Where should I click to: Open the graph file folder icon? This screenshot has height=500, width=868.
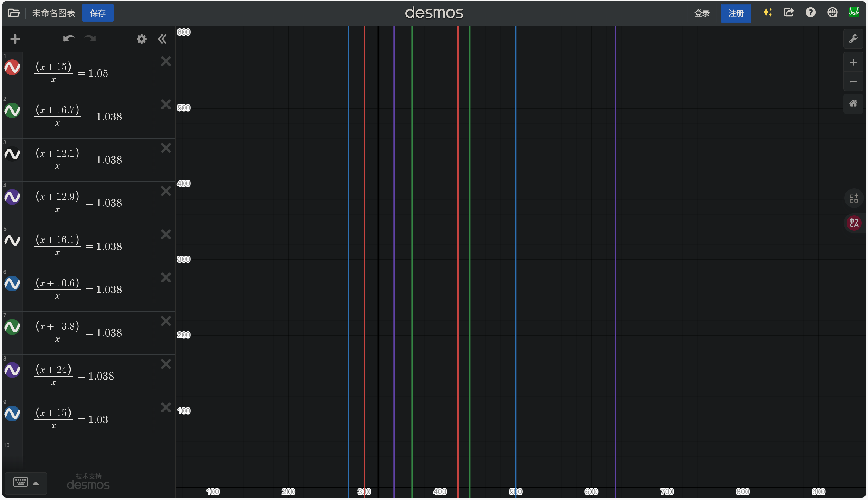tap(14, 13)
